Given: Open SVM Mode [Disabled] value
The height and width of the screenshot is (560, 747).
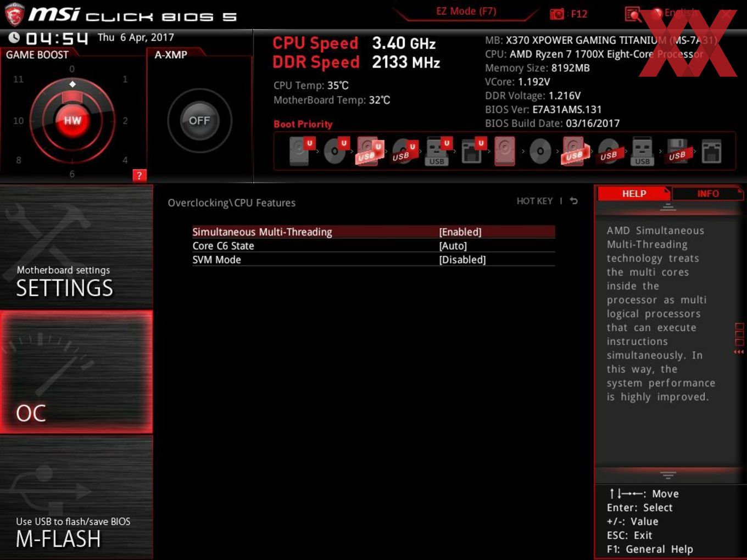Looking at the screenshot, I should pyautogui.click(x=462, y=260).
